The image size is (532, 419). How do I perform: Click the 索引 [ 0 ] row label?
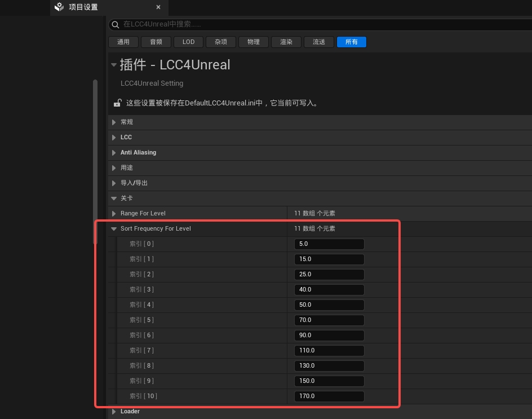(142, 244)
